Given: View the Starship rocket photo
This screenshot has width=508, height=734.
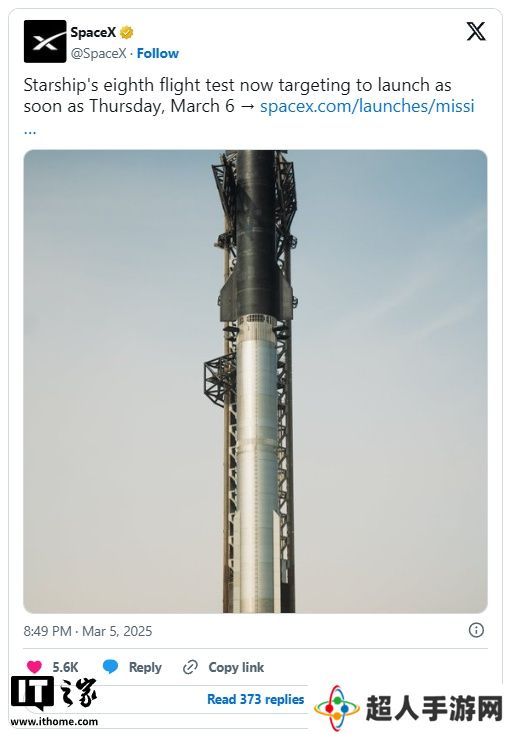Looking at the screenshot, I should click(x=255, y=381).
